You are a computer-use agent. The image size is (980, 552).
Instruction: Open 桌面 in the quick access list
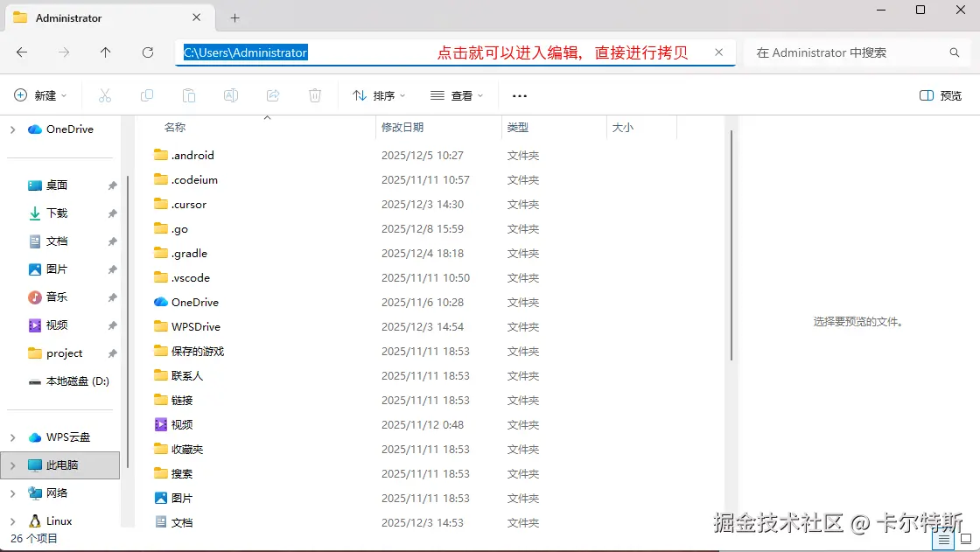coord(56,185)
